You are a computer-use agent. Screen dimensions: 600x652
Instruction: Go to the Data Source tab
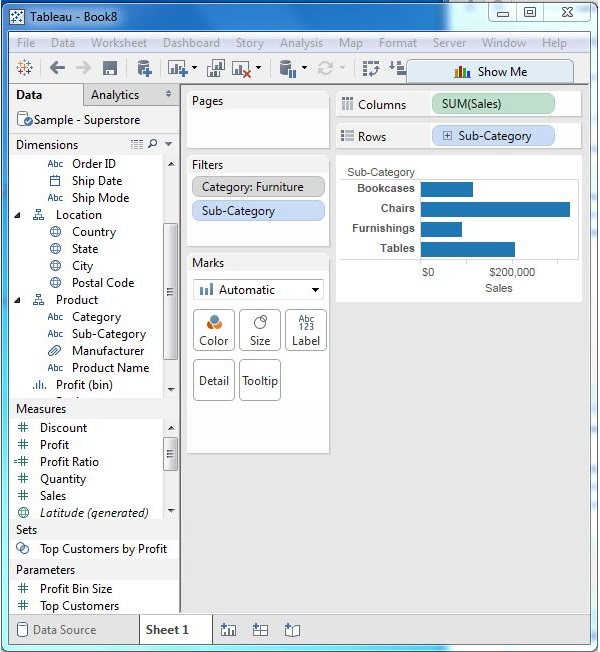tap(64, 630)
